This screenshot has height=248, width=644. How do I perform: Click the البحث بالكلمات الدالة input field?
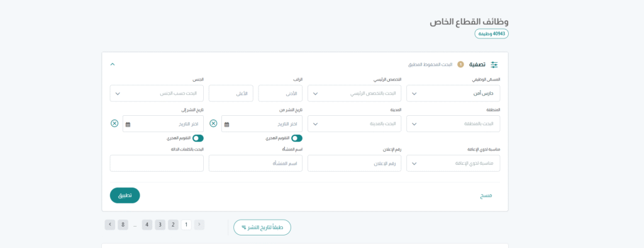click(157, 163)
